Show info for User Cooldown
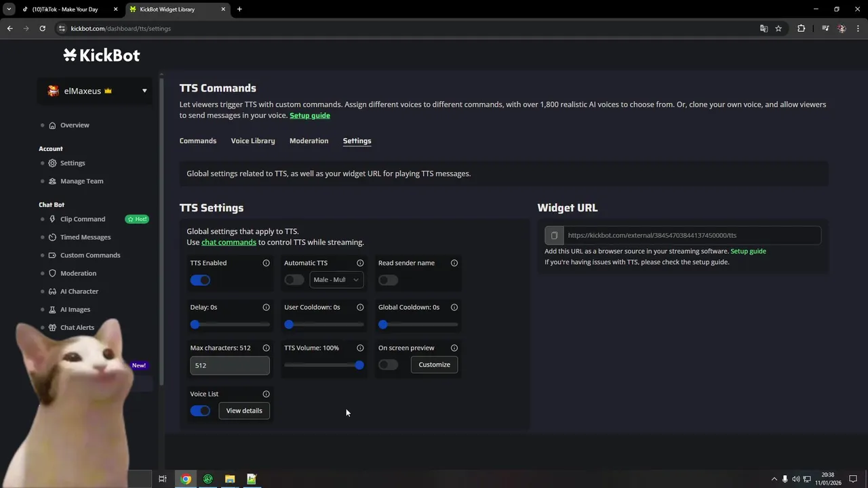The image size is (868, 488). 360,307
